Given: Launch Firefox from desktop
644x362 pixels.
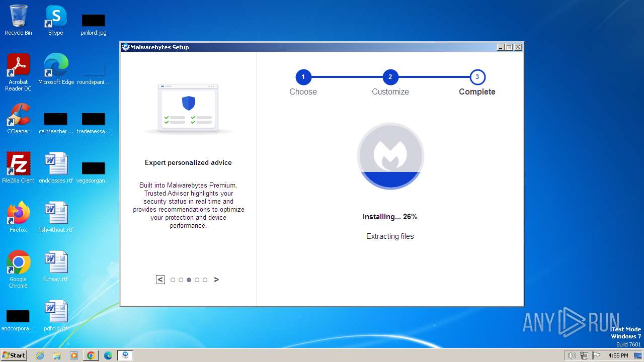Looking at the screenshot, I should click(18, 217).
